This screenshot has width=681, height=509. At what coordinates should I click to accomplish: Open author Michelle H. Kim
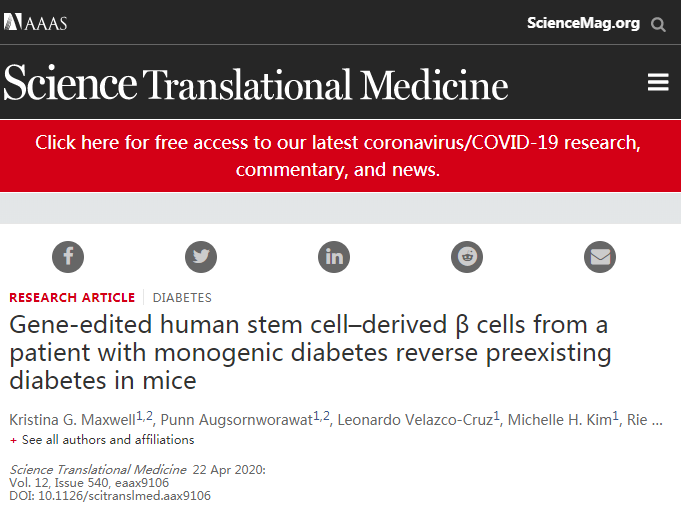point(560,420)
